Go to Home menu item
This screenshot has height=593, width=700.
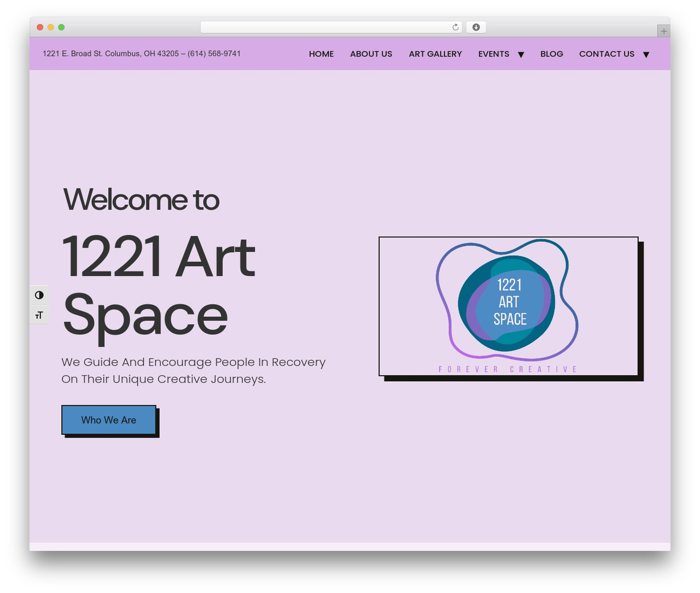[321, 54]
